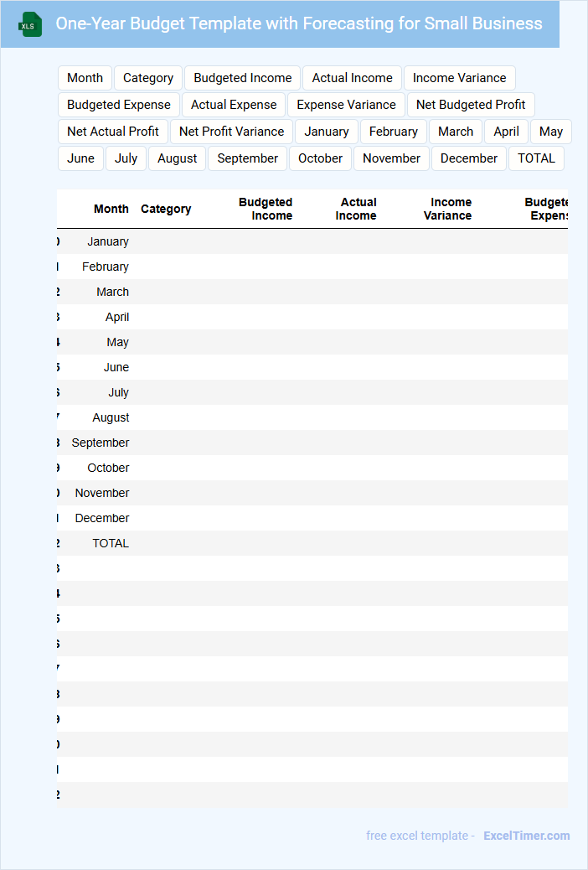
Task: Click the Income Variance table column header
Action: 447,210
